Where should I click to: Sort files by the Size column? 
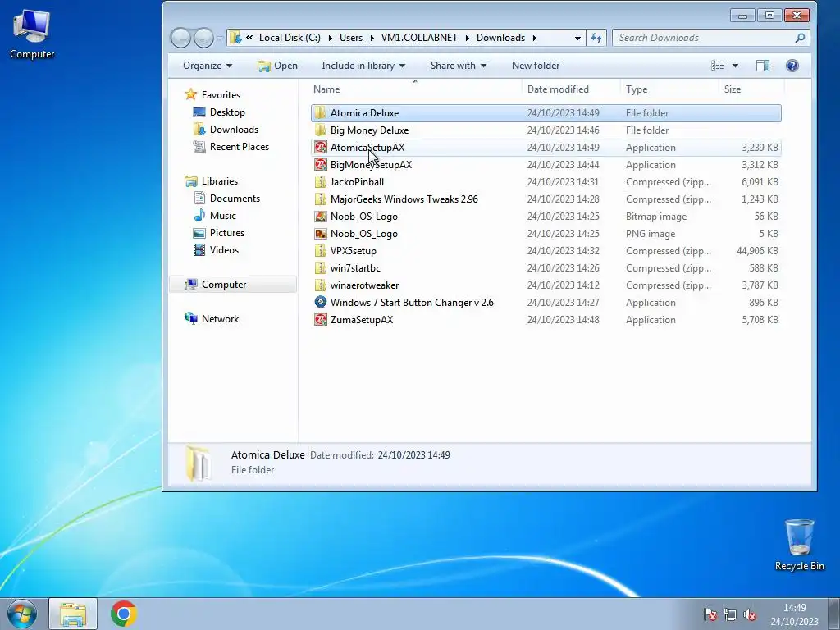[x=751, y=89]
